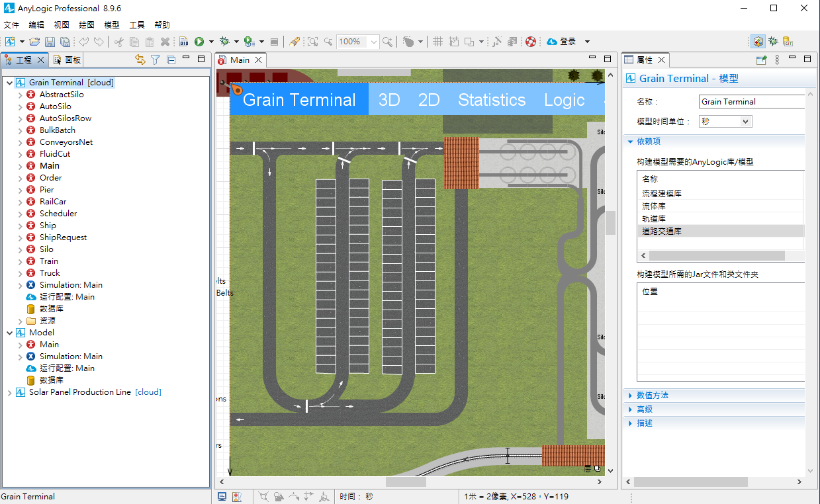The image size is (820, 504).
Task: Click the lifebuoy Help icon
Action: click(x=531, y=42)
